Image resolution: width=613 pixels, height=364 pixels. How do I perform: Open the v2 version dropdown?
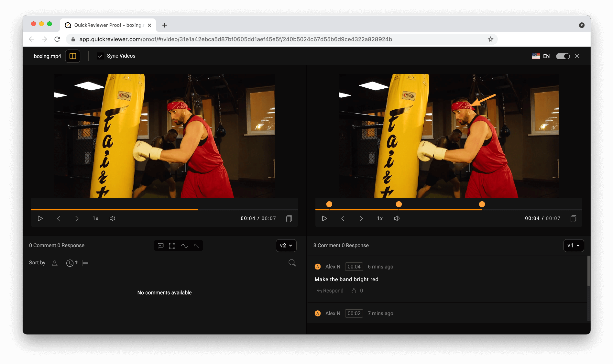286,246
